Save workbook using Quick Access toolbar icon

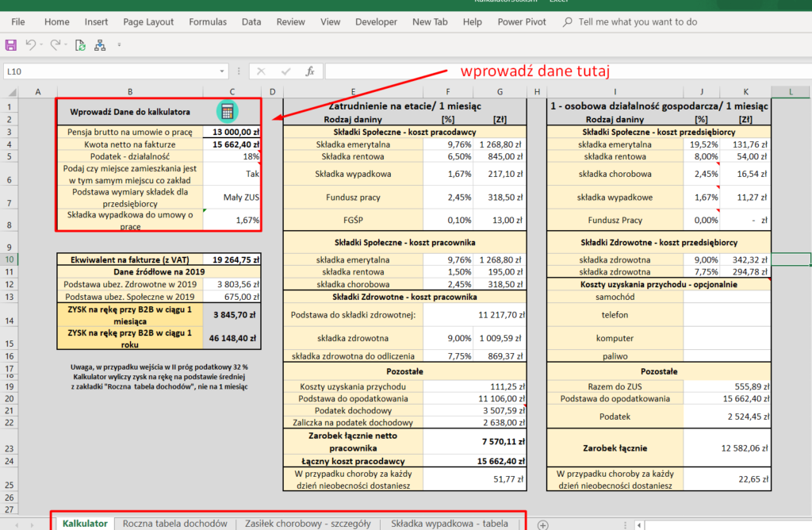click(10, 45)
